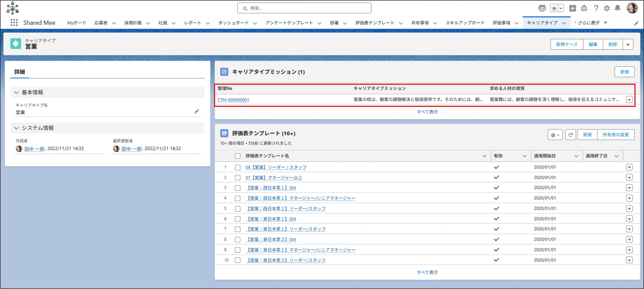Open the App Launcher grid icon
The image size is (644, 289).
(14, 23)
